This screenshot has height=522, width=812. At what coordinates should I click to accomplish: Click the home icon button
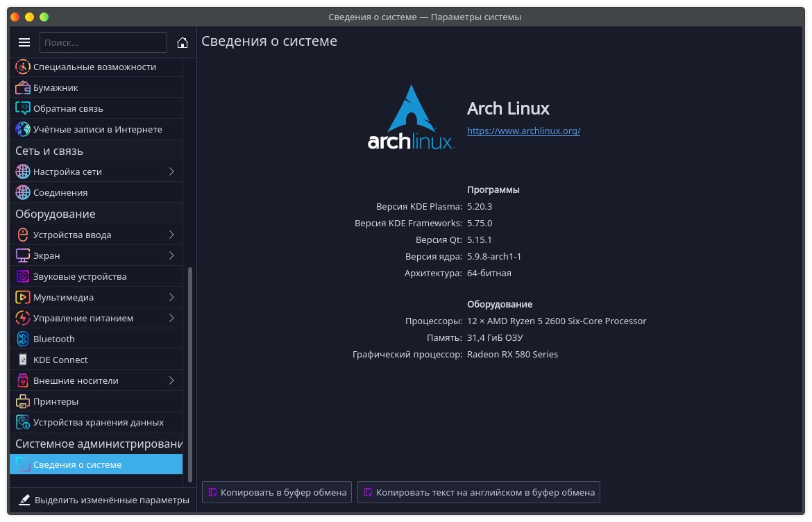pos(183,42)
